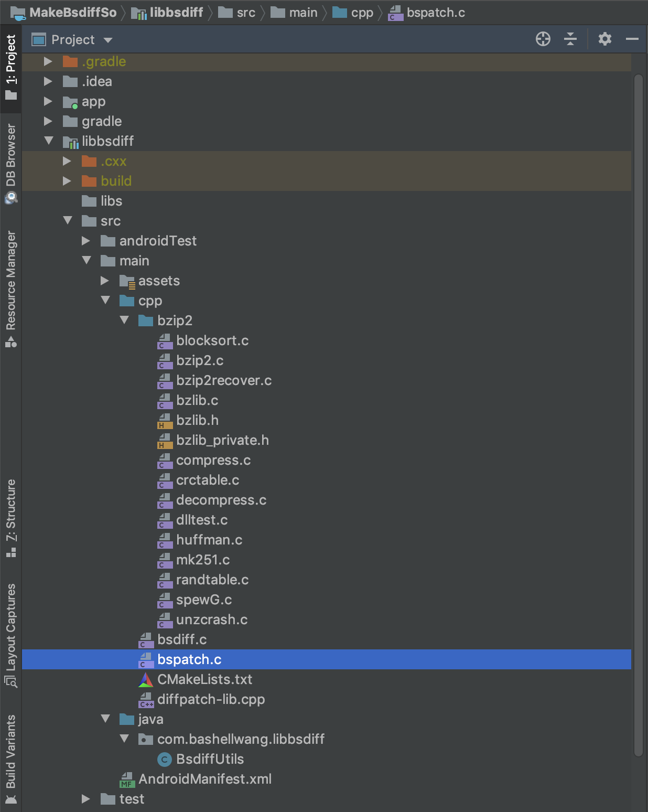Expand the test folder
Viewport: 648px width, 812px height.
click(86, 799)
